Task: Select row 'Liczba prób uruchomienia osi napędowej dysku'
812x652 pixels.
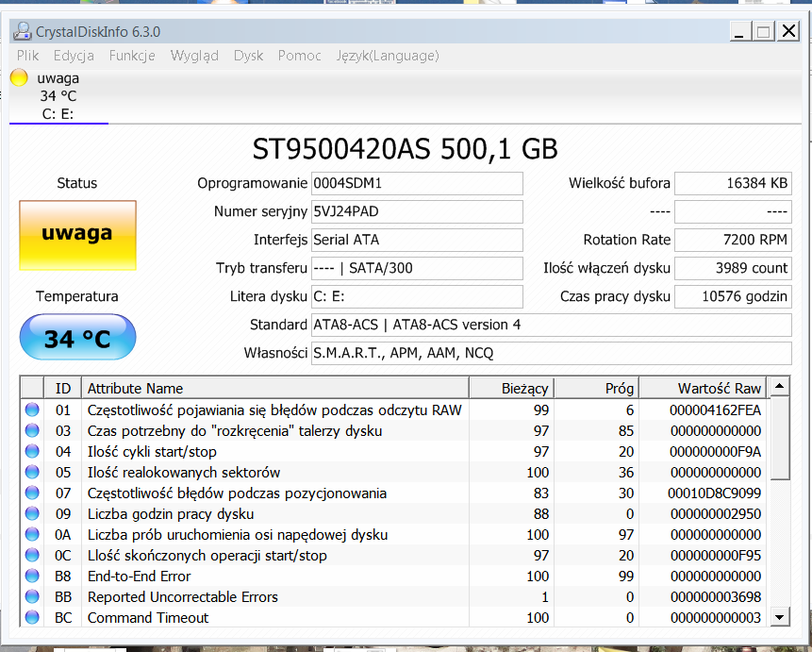Action: [x=395, y=534]
